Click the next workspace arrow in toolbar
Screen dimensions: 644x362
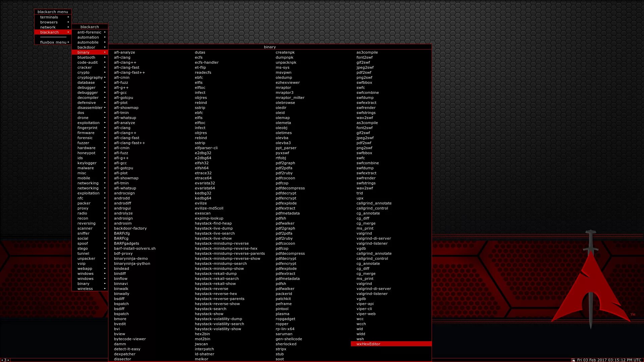[x=8, y=360]
